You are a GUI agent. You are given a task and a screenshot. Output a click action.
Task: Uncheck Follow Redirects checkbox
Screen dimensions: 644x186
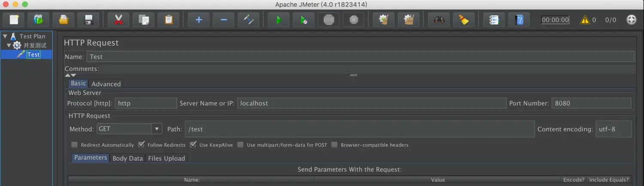(x=141, y=145)
